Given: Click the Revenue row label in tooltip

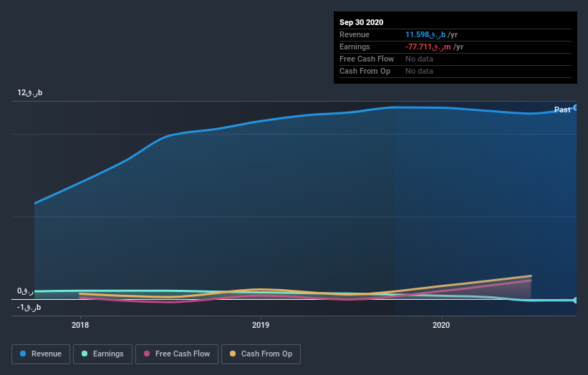Looking at the screenshot, I should tap(355, 35).
